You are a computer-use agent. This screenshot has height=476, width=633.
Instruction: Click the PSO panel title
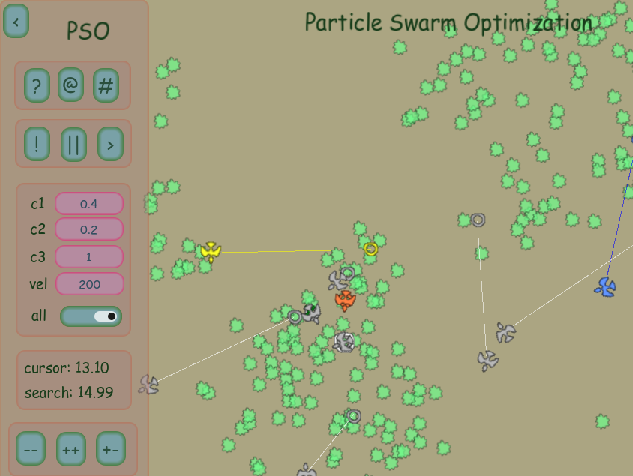[88, 31]
